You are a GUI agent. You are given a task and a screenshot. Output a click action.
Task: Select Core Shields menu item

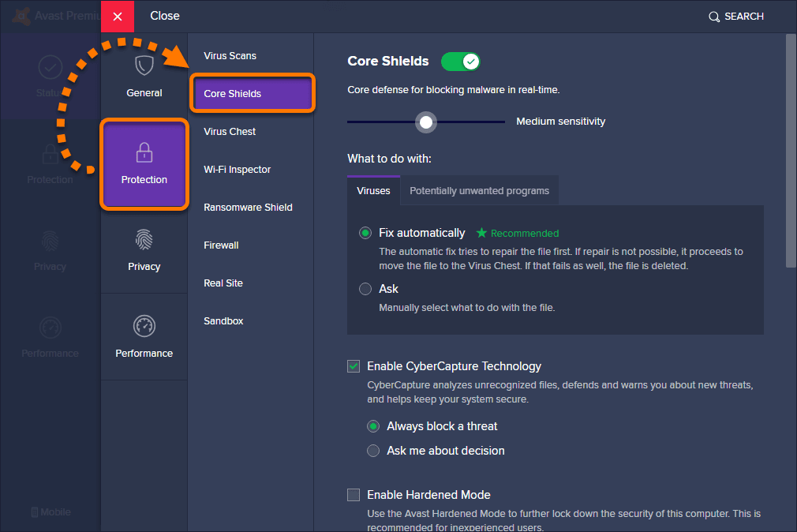click(x=252, y=94)
